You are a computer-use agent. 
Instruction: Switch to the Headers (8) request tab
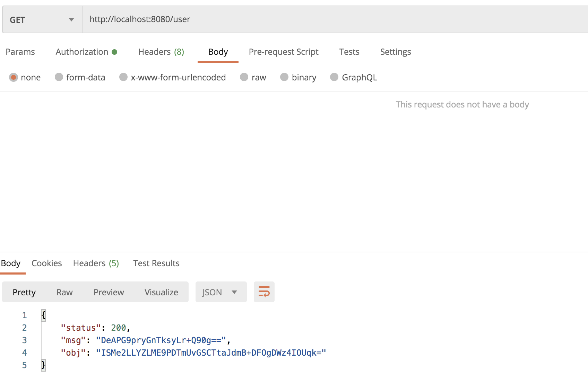coord(161,52)
